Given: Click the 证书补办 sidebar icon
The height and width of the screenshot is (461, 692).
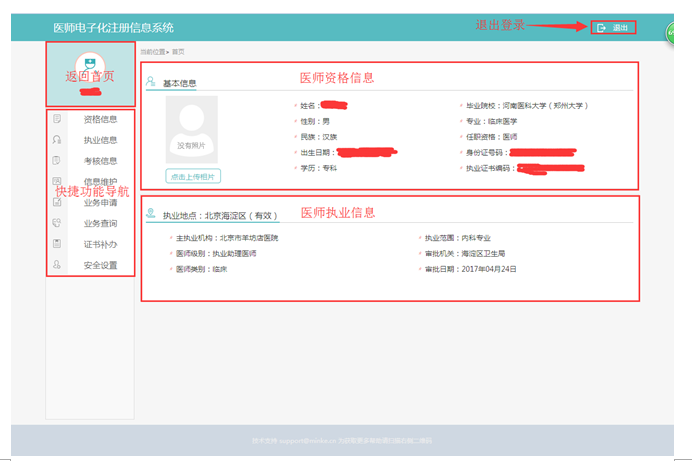Looking at the screenshot, I should (x=58, y=244).
